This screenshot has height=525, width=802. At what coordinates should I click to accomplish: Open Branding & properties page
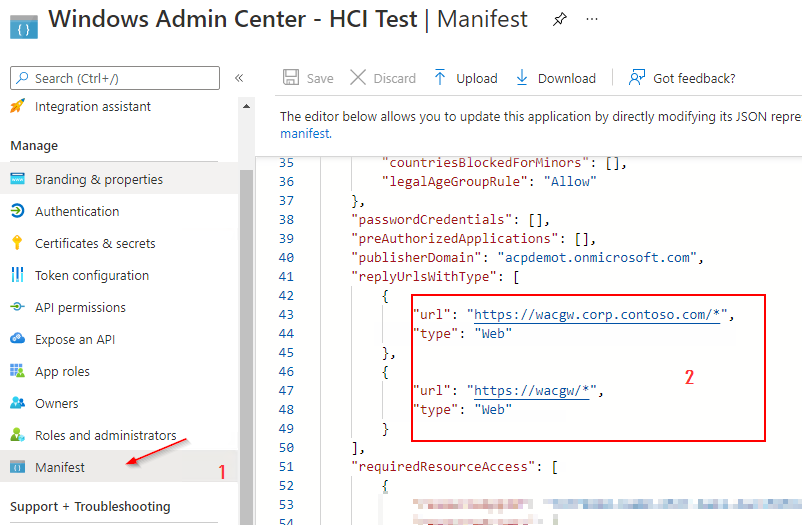[x=99, y=180]
